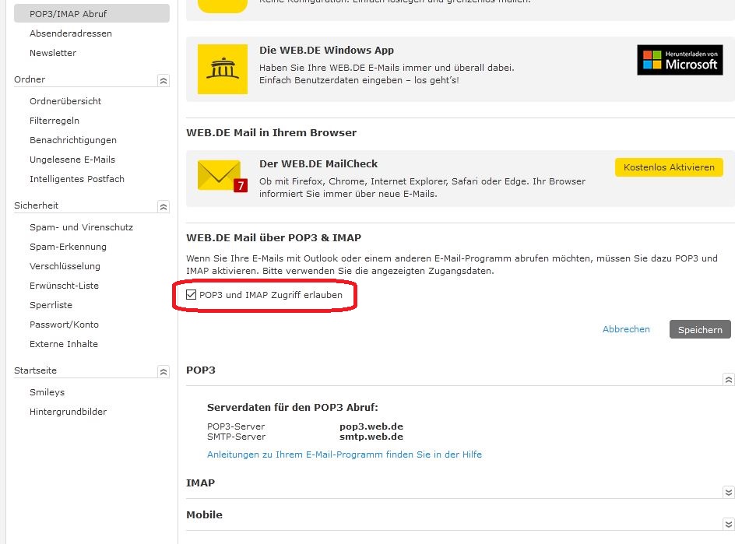Click the MailCheck envelope icon
Viewport: 756px width, 544px height.
222,176
